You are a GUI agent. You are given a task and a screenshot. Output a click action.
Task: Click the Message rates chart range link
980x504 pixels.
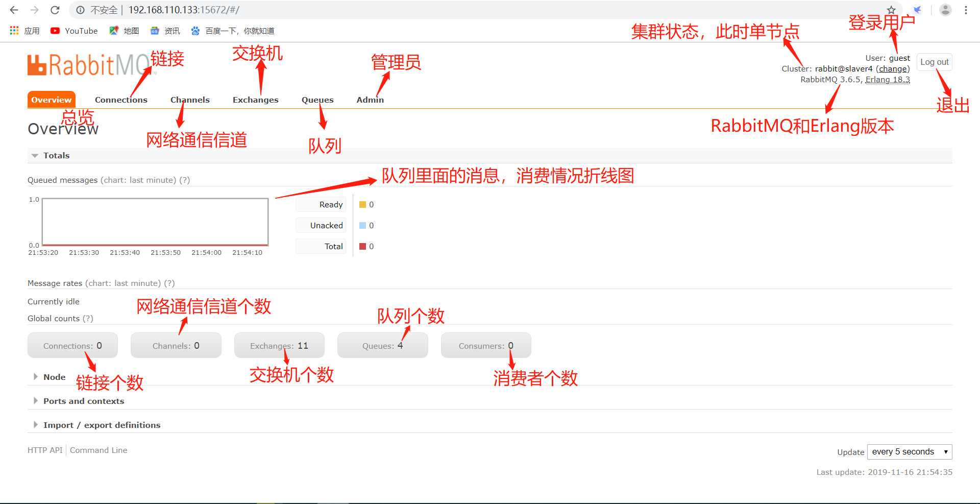(x=123, y=283)
